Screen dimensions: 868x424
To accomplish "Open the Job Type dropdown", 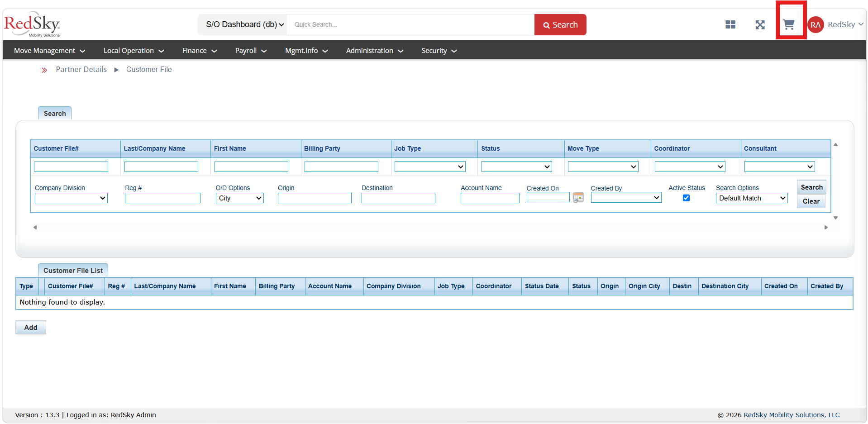I will coord(430,167).
